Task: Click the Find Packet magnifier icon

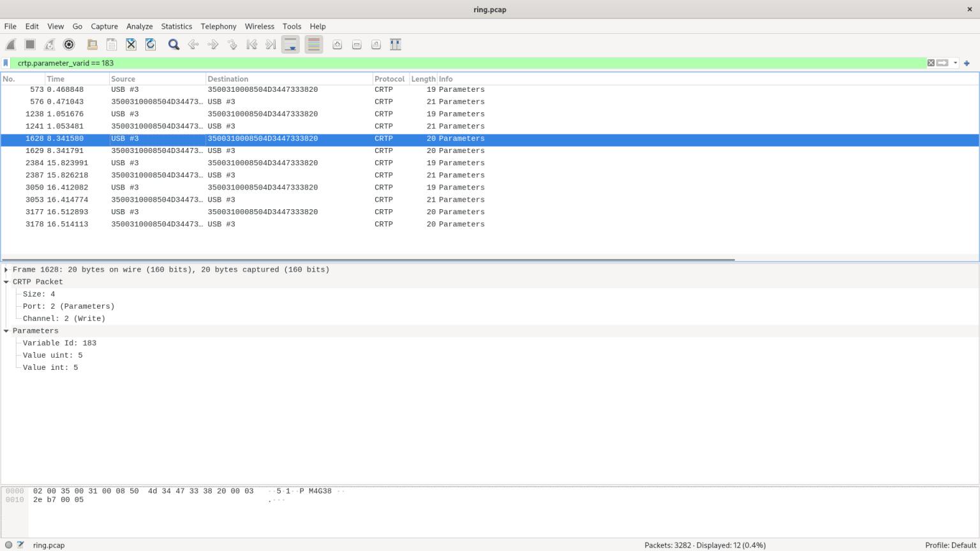Action: (174, 45)
